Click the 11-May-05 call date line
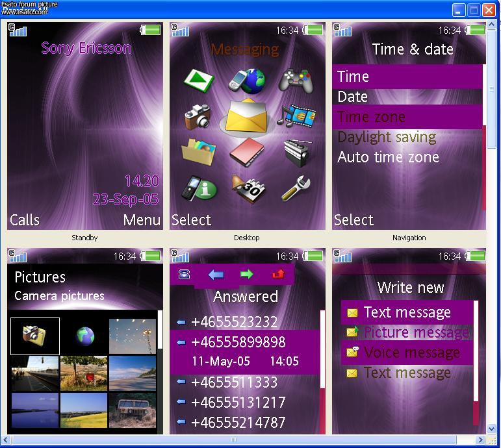 245,362
